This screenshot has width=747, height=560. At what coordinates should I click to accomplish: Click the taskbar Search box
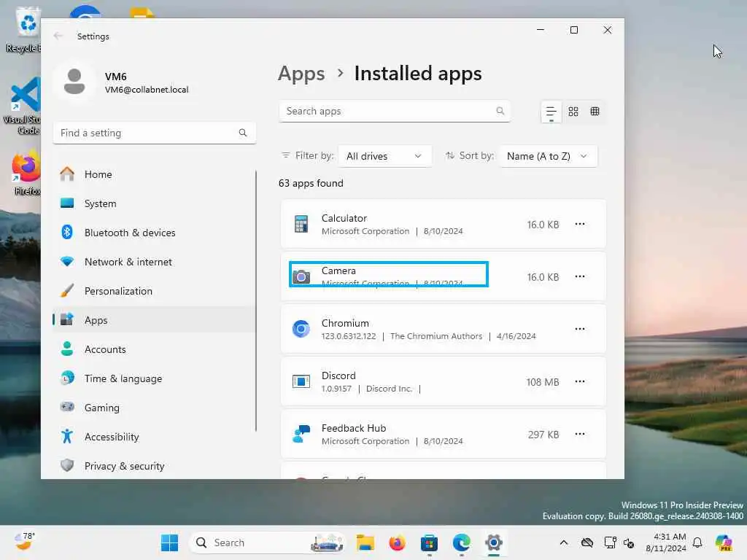tap(268, 542)
